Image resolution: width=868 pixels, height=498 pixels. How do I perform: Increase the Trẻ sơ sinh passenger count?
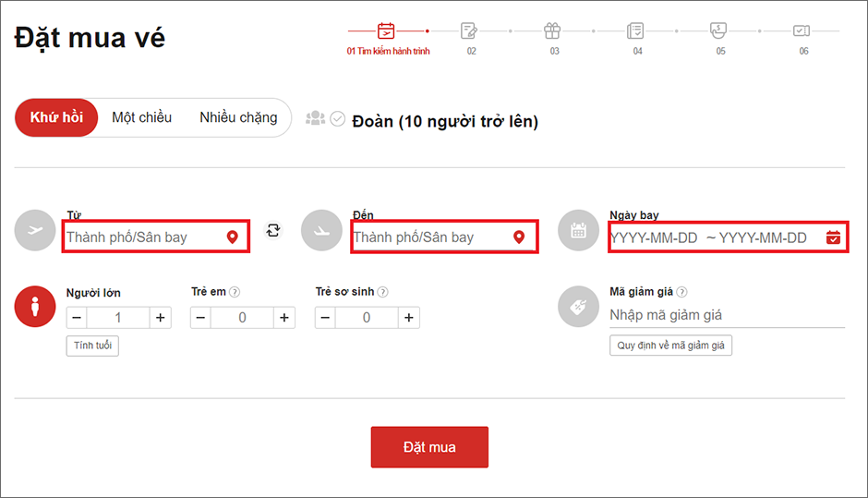pyautogui.click(x=409, y=318)
